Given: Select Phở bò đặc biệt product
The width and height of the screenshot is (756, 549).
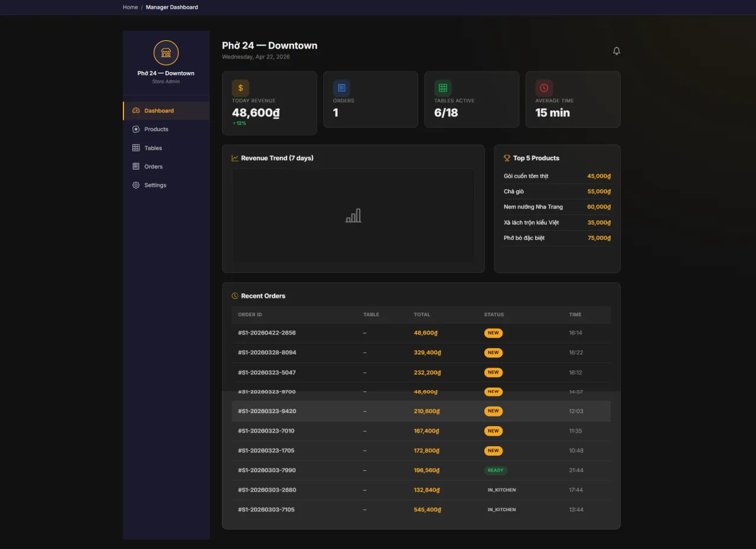Looking at the screenshot, I should pos(557,238).
